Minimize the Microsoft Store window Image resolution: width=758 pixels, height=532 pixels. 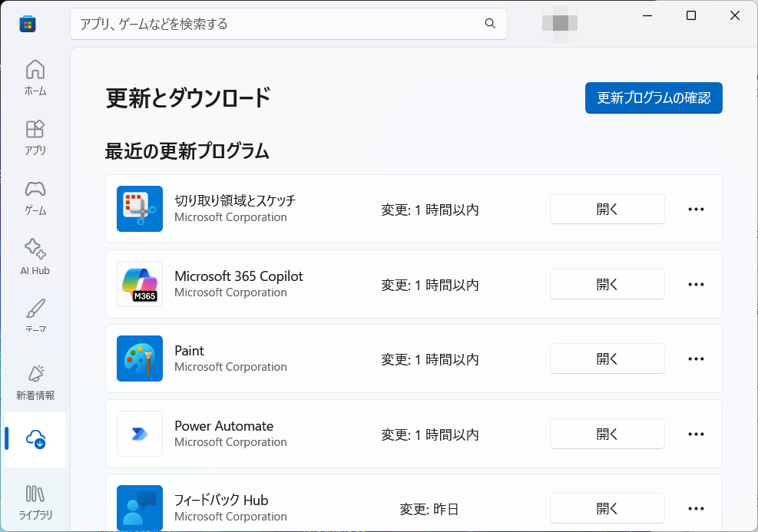click(x=647, y=15)
